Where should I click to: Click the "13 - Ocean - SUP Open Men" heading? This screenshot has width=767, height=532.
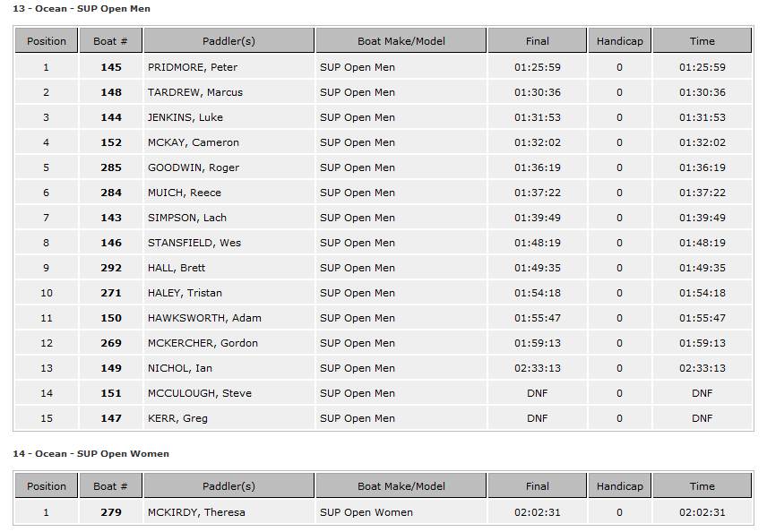pos(82,9)
